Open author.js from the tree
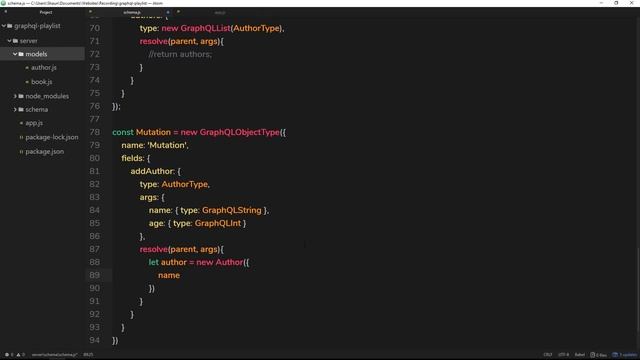Viewport: 640px width, 360px height. (44, 68)
